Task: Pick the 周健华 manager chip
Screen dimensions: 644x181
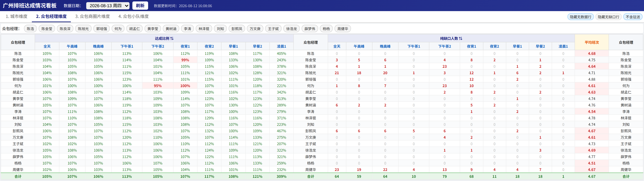Action: tap(343, 28)
